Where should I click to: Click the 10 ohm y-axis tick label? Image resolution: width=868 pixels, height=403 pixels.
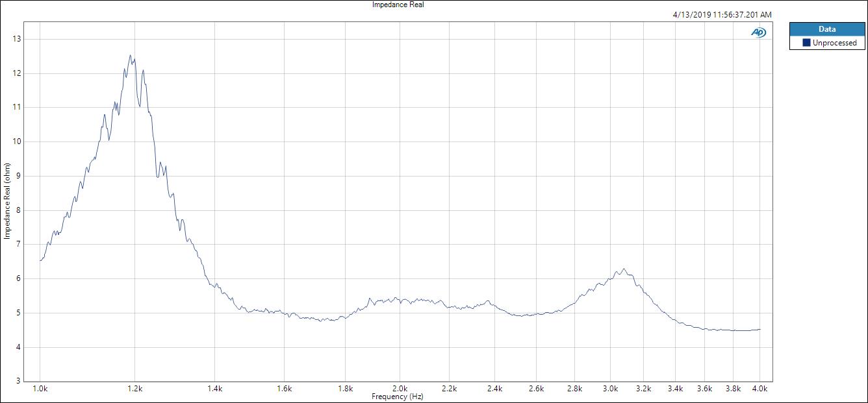[17, 141]
